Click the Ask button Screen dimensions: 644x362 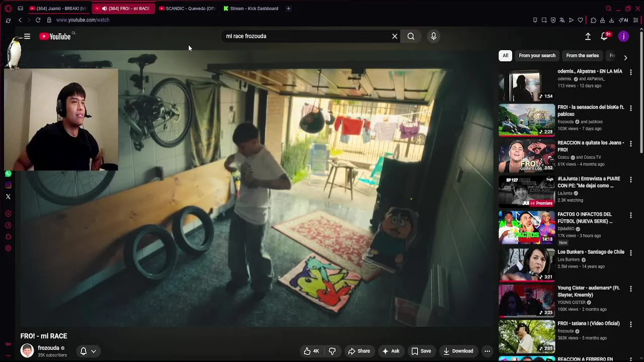pos(391,351)
